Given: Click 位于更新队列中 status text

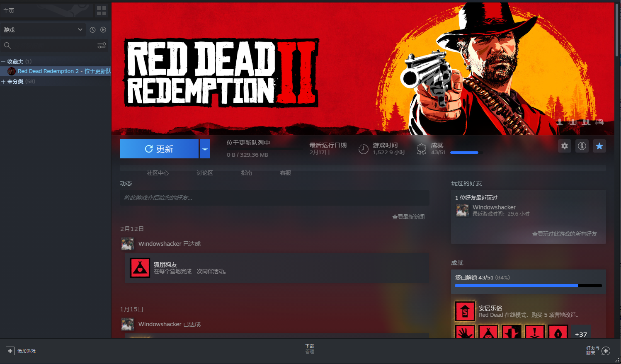Looking at the screenshot, I should pos(248,143).
